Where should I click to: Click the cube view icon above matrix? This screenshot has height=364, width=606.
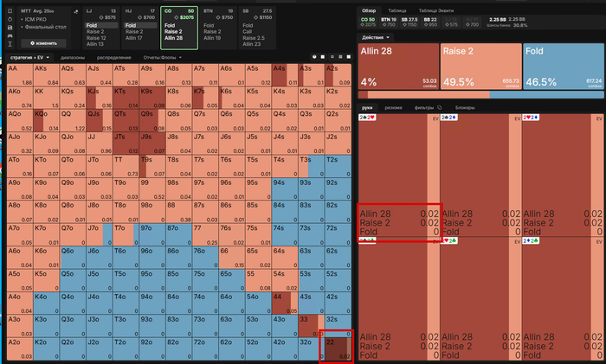(x=314, y=57)
